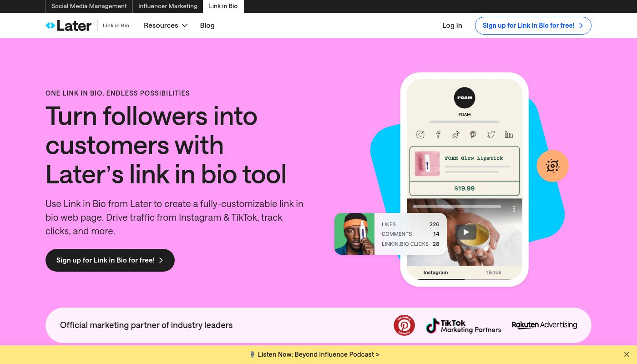Click the orange analytics circle icon

(552, 166)
